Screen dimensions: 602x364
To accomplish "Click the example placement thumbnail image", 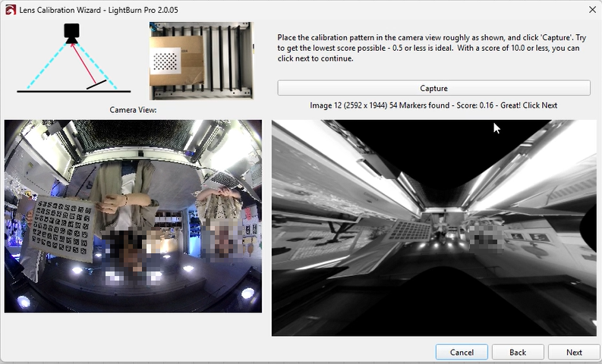I will (x=200, y=61).
